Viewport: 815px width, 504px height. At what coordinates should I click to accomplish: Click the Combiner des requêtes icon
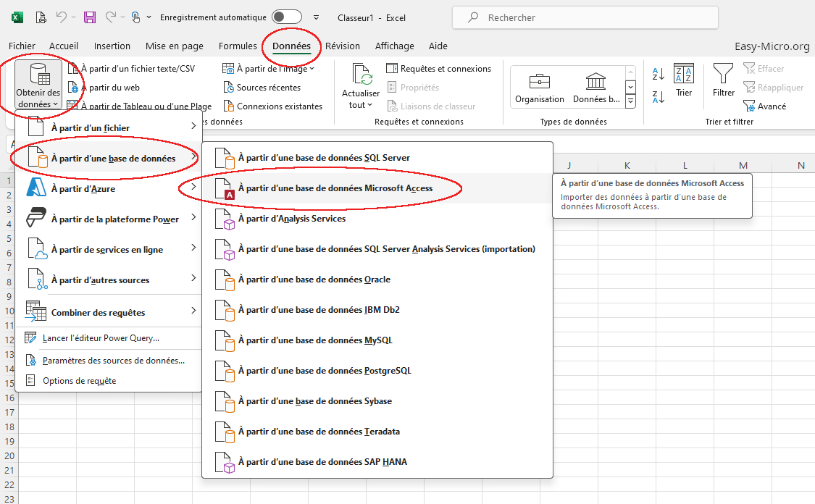(36, 311)
